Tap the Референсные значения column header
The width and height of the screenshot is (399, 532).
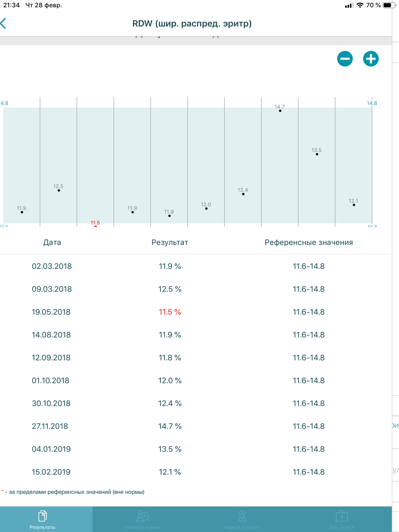[x=309, y=242]
